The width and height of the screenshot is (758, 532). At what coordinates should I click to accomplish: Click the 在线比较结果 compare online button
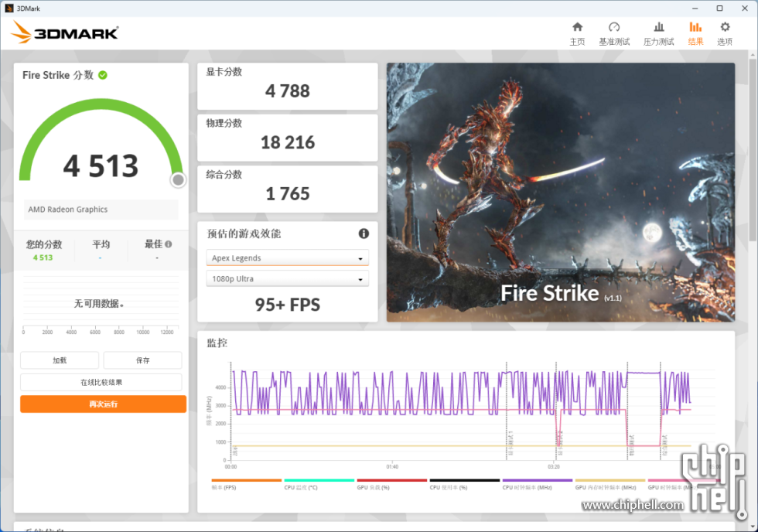[101, 382]
